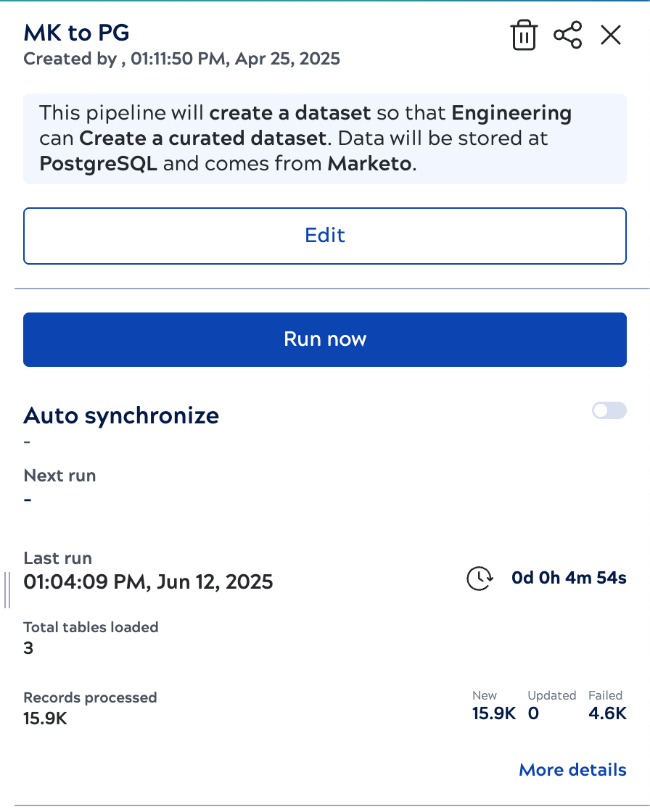Click the Edit button
Image resolution: width=650 pixels, height=812 pixels.
(324, 236)
